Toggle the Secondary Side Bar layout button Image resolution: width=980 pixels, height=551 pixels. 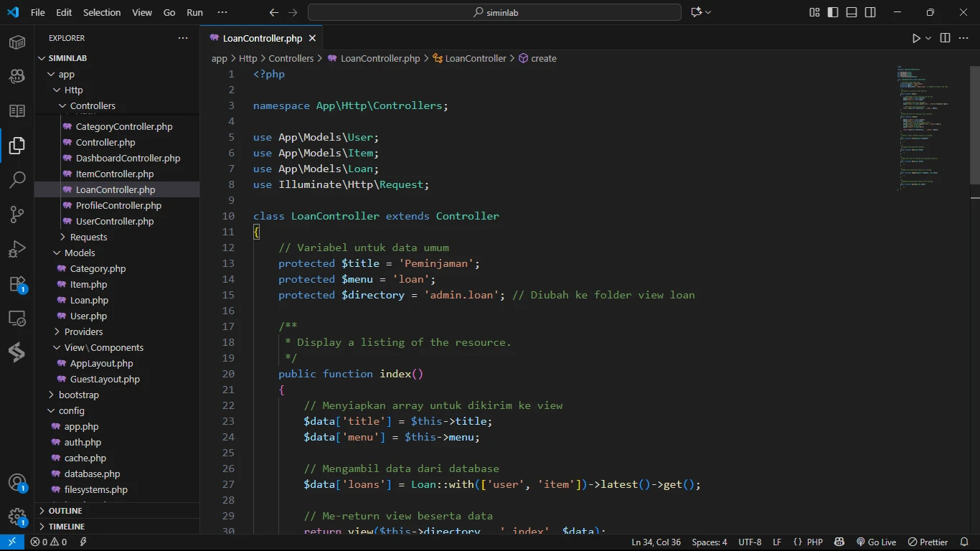pos(870,12)
